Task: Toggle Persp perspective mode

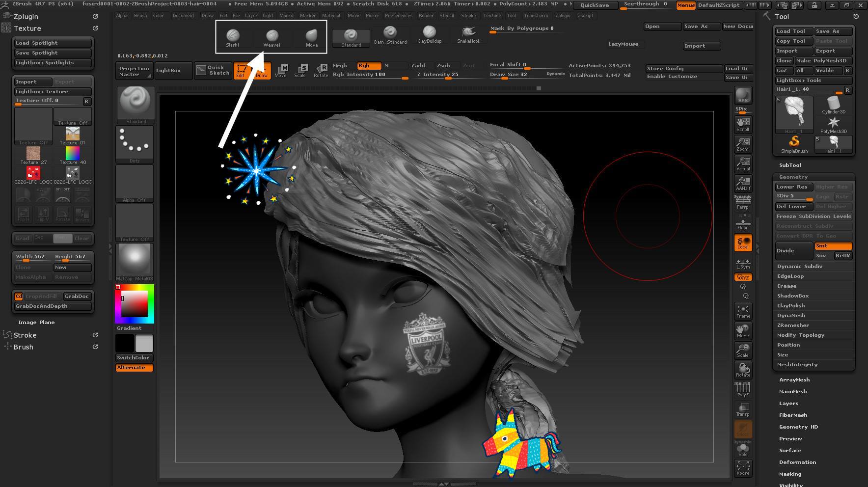Action: coord(743,202)
